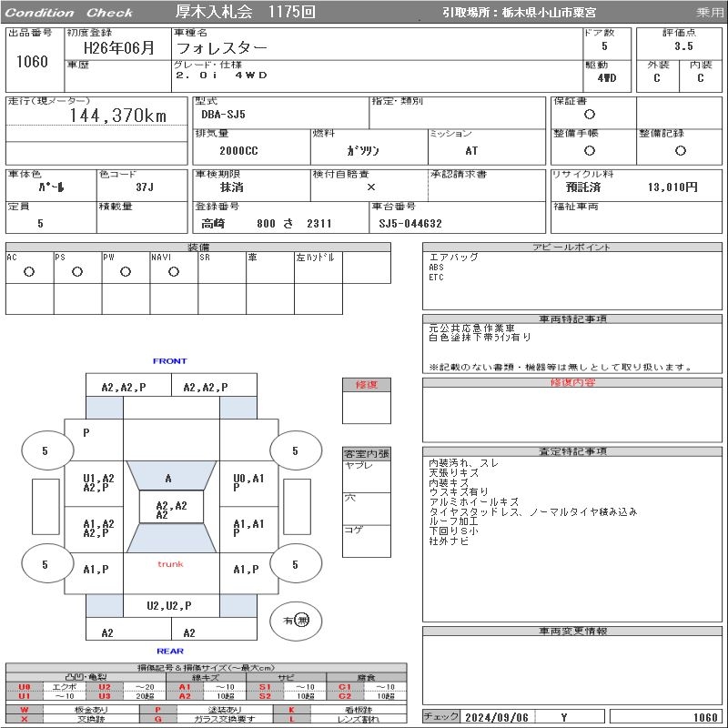
Task: Select rear damage codes U2,U2,P
Action: tap(169, 606)
